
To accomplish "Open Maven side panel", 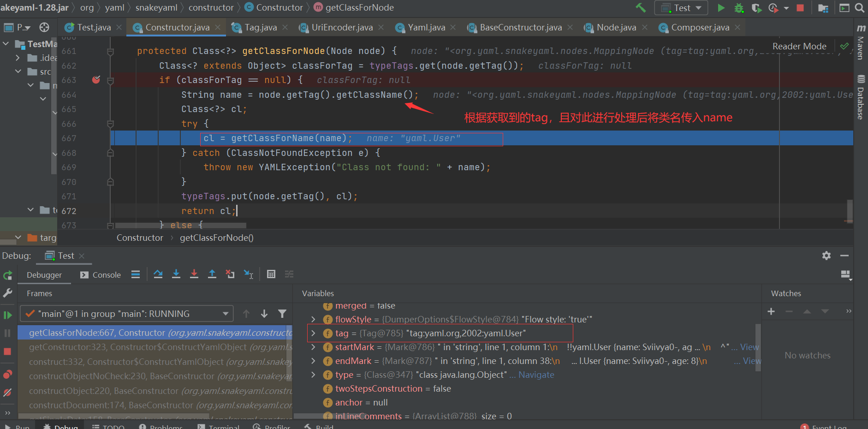I will 861,42.
